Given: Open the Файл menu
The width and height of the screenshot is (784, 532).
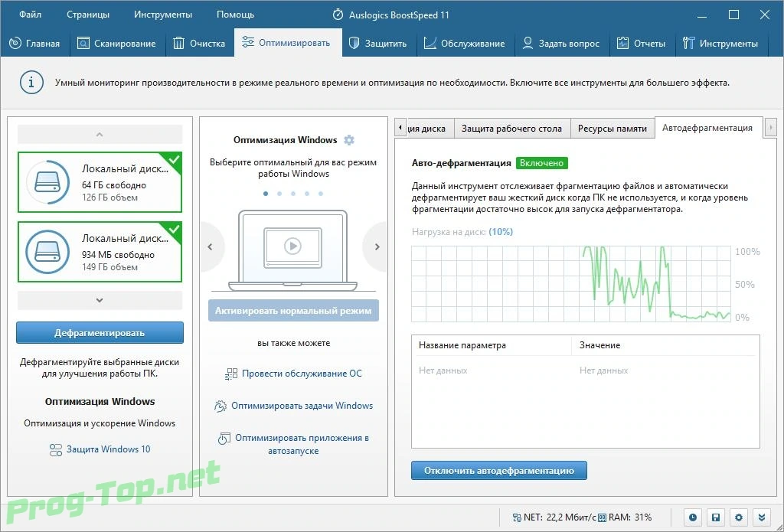Looking at the screenshot, I should click(x=30, y=15).
